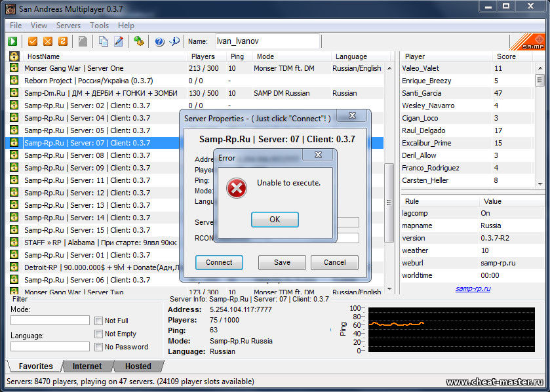Switch to the Internet tab
Viewport: 550px width, 392px height.
tap(87, 366)
